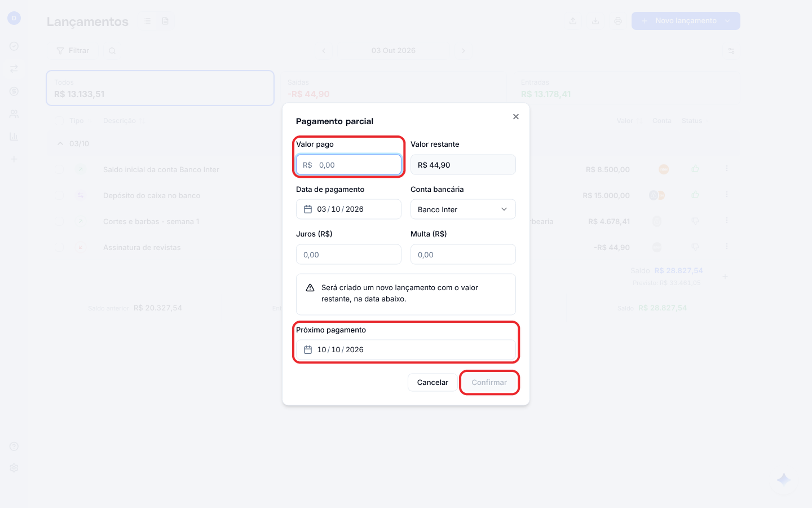Click the Cancelar button
The image size is (812, 508).
tap(433, 383)
